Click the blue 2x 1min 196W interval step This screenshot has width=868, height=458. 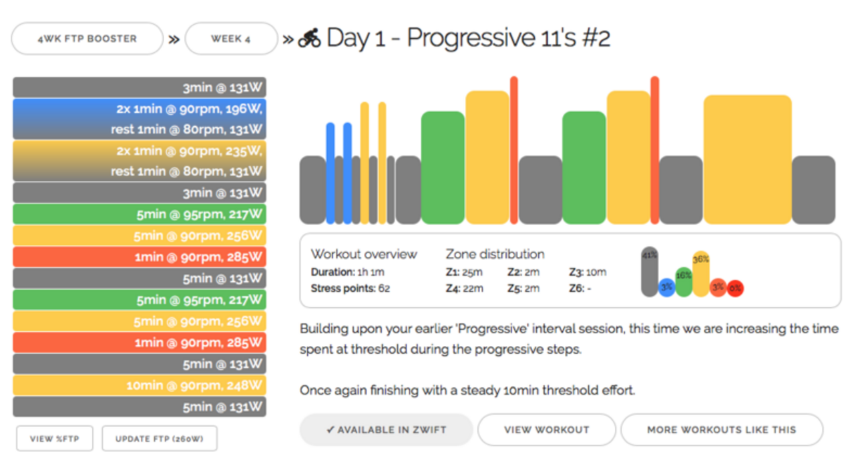140,119
